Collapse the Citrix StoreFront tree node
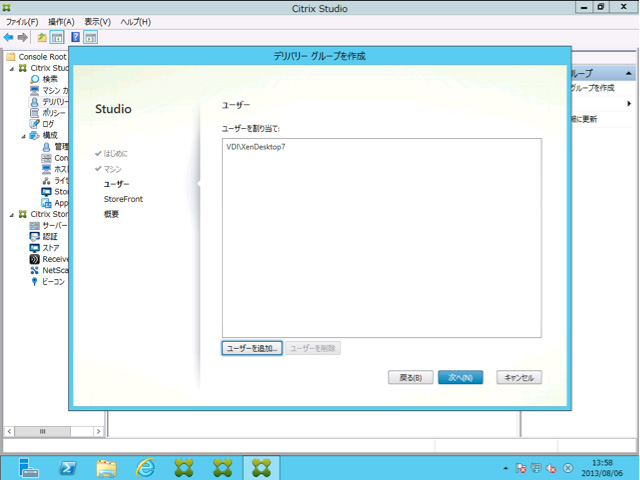This screenshot has height=480, width=640. (x=12, y=215)
